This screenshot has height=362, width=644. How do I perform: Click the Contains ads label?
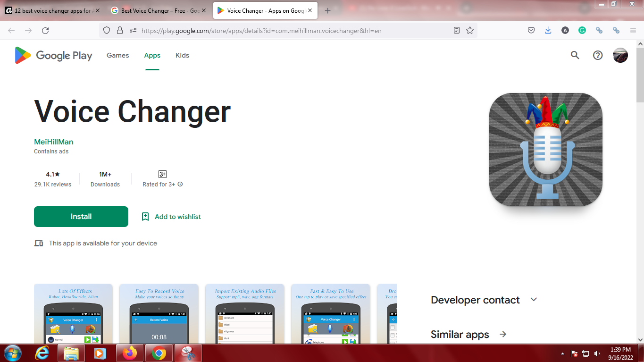(51, 152)
